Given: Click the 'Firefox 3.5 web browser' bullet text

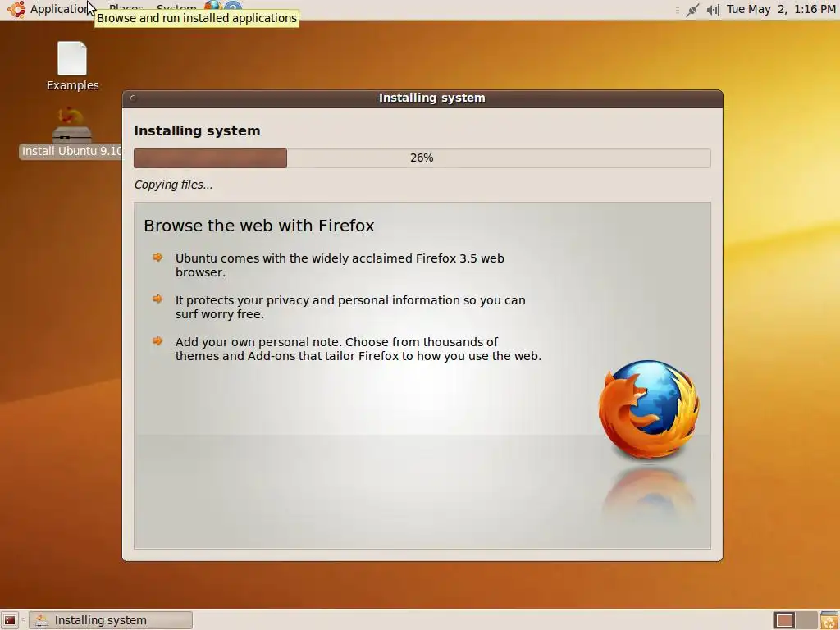Looking at the screenshot, I should [340, 265].
